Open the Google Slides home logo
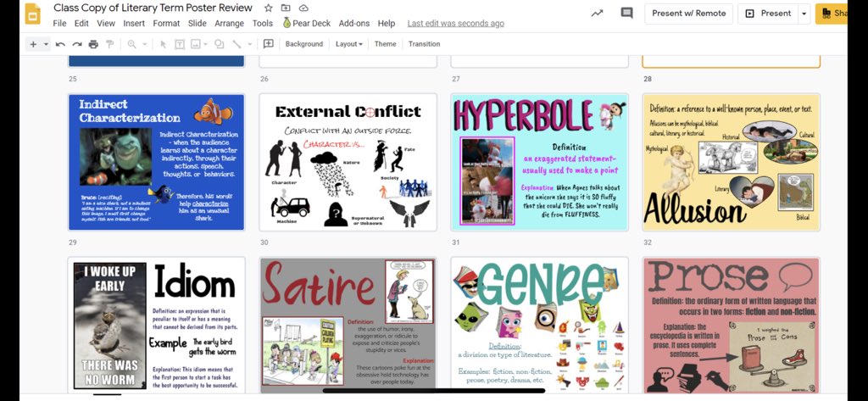868x401 pixels. coord(33,14)
